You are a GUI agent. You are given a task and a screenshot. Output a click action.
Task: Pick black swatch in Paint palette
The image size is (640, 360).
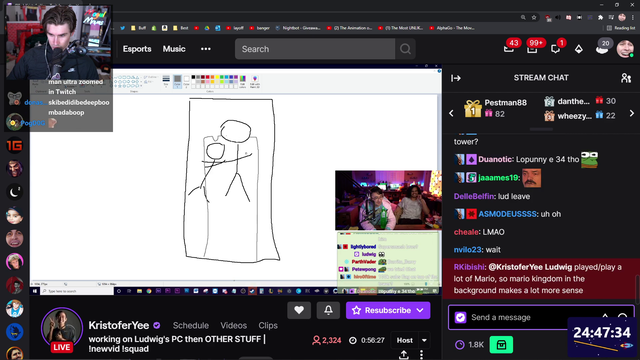(194, 77)
